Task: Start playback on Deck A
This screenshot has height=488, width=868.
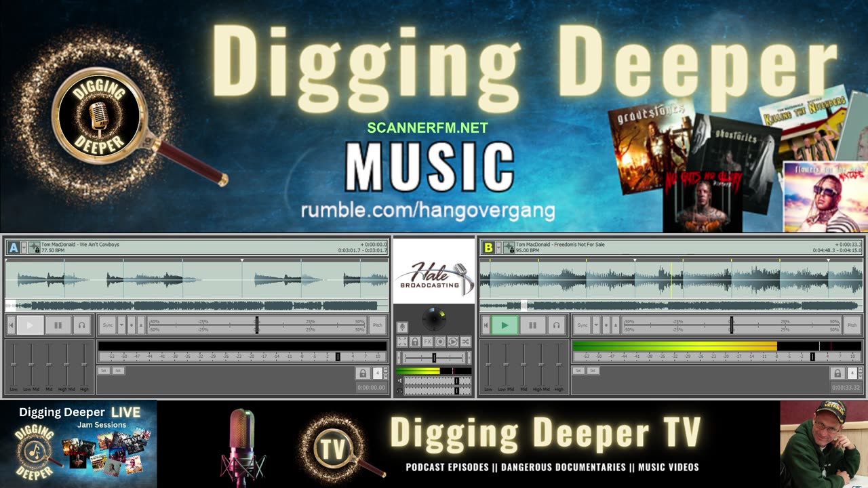Action: (x=30, y=325)
